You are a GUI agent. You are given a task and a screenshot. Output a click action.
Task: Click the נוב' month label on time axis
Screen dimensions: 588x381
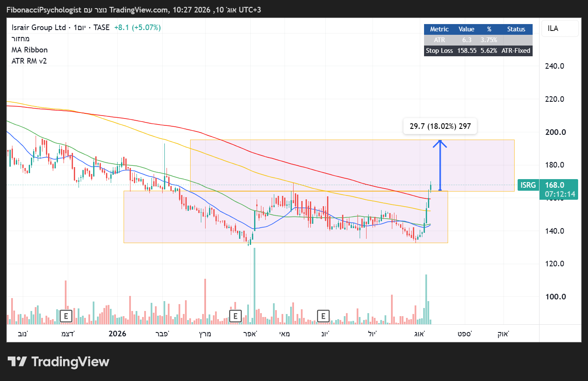(x=22, y=334)
